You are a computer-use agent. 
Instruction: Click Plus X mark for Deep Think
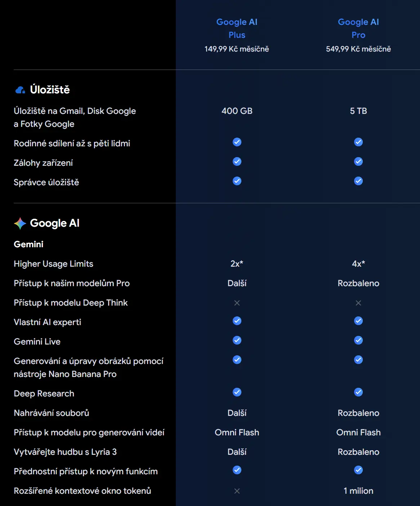[x=237, y=303]
